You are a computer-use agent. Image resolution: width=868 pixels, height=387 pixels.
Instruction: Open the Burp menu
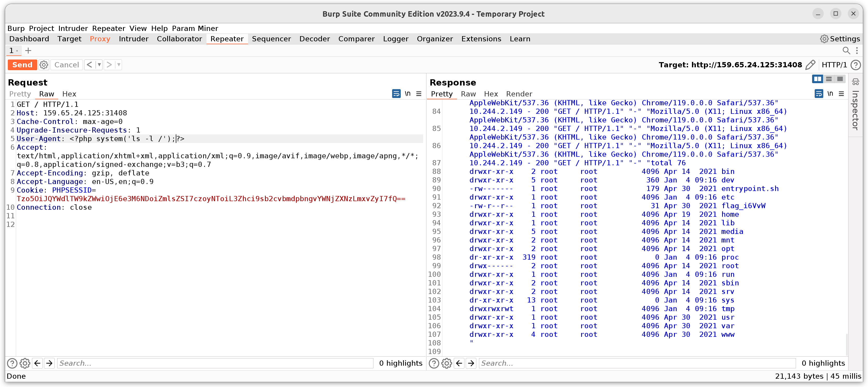pyautogui.click(x=16, y=28)
